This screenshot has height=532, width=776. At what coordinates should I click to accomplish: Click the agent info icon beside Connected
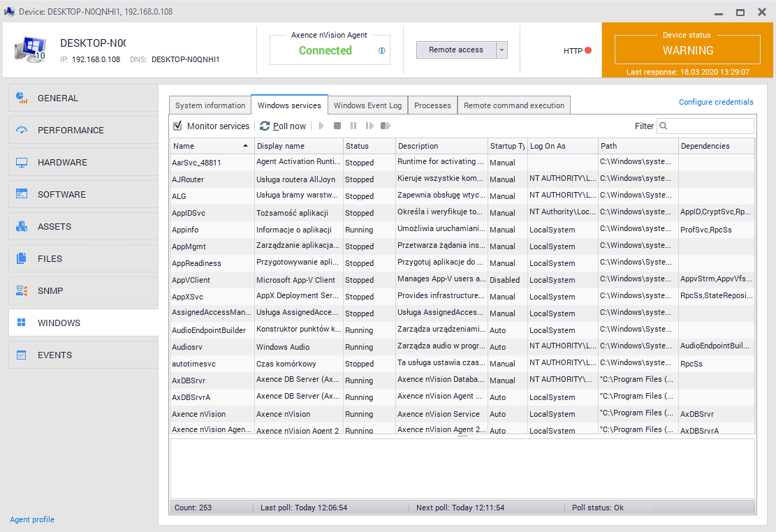382,51
